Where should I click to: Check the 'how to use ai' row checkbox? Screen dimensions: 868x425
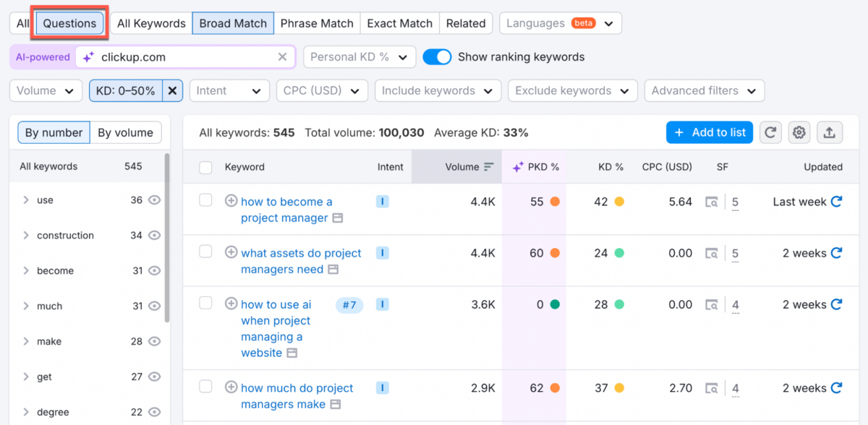[x=205, y=303]
